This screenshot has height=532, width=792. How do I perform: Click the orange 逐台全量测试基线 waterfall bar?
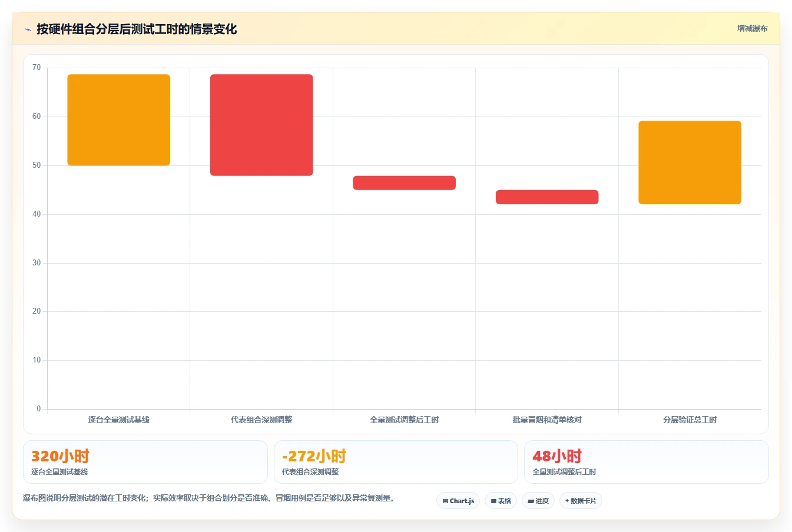pyautogui.click(x=119, y=120)
